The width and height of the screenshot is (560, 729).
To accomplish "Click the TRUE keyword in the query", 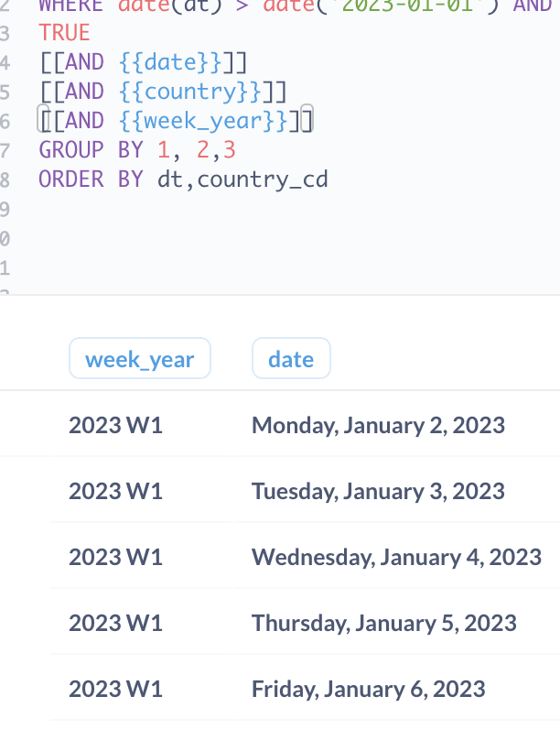I will point(64,33).
